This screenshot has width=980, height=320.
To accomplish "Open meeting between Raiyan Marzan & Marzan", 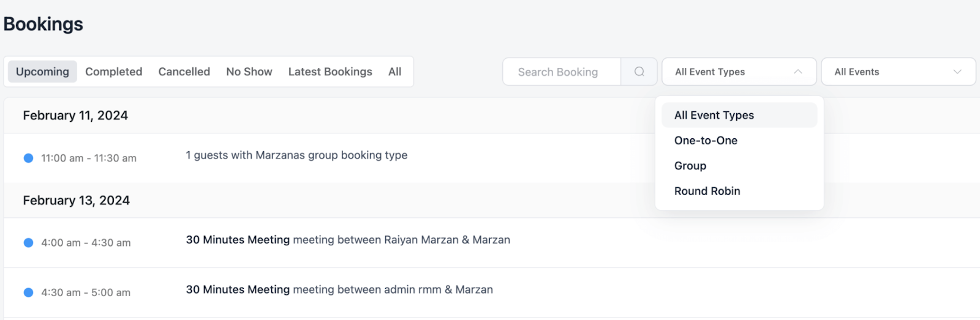I will tap(348, 240).
